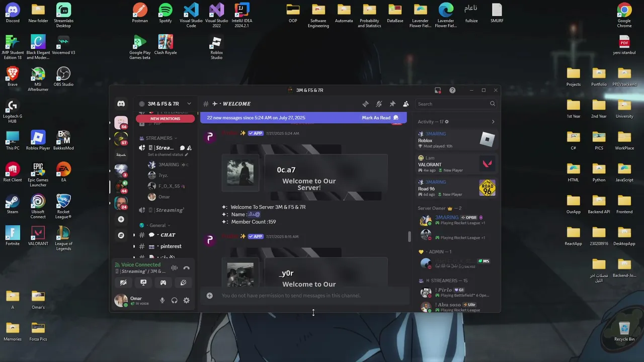Image resolution: width=644 pixels, height=362 pixels.
Task: Select the Recycle Bin desktop icon
Action: coord(624,331)
